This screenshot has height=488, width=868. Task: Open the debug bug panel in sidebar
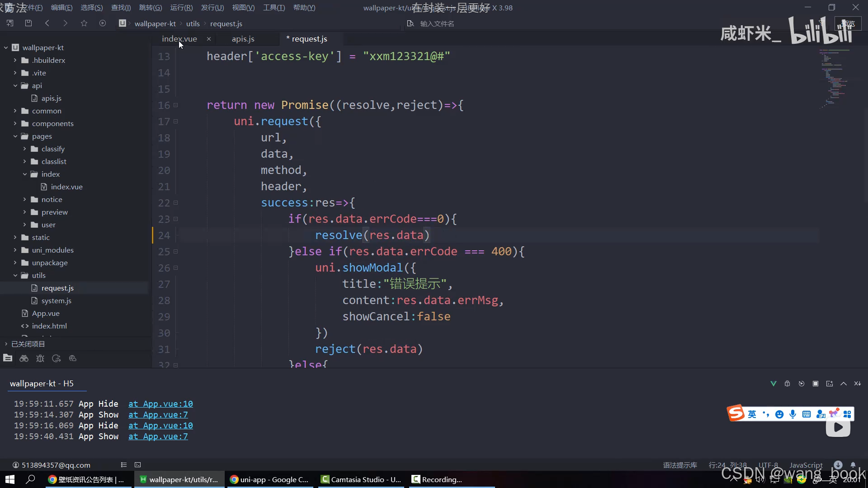coord(40,358)
